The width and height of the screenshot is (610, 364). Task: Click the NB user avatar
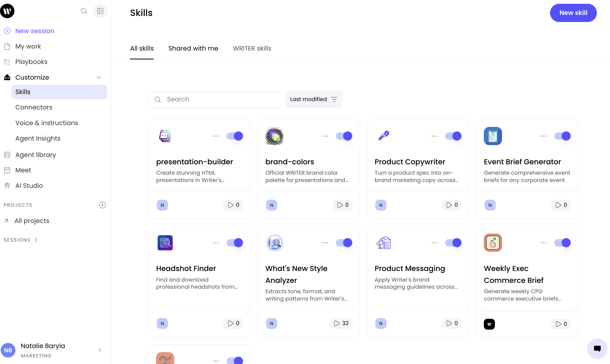pyautogui.click(x=8, y=350)
